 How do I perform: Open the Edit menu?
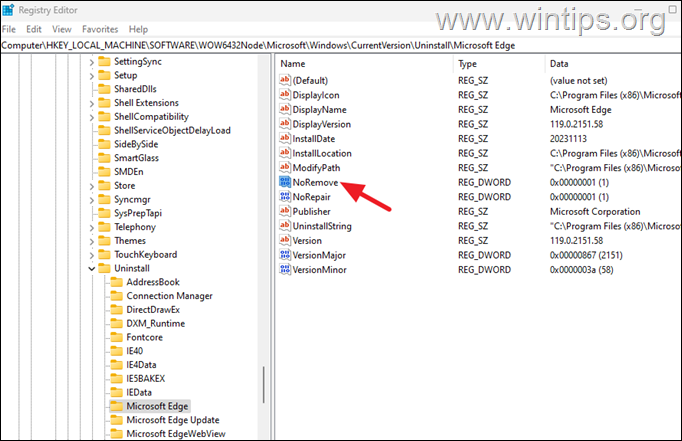click(x=34, y=29)
